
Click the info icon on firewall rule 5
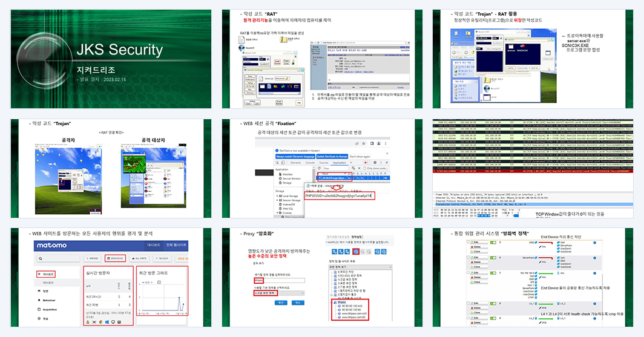[x=595, y=243]
